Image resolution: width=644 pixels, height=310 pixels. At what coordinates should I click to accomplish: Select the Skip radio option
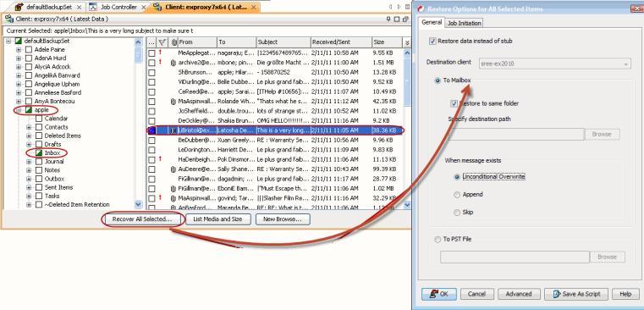tap(457, 213)
